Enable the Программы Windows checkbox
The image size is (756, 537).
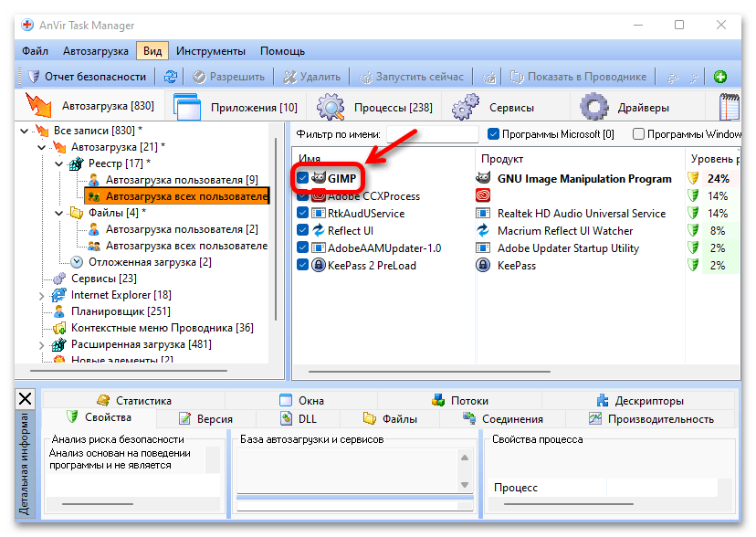click(x=638, y=134)
